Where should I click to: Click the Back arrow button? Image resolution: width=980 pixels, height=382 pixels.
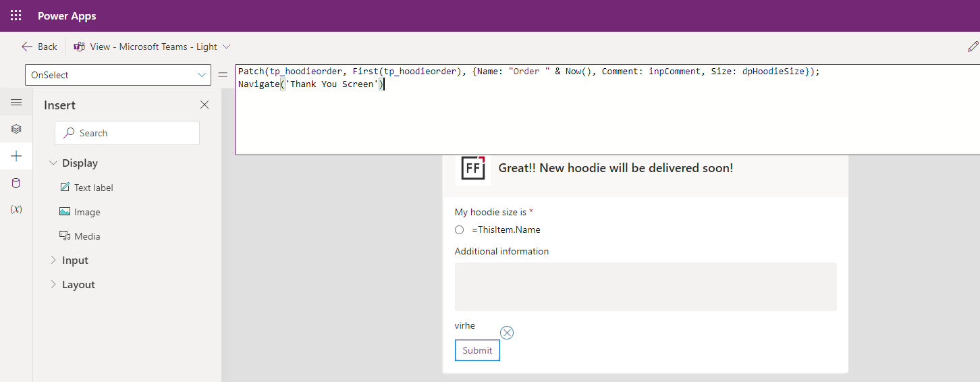[39, 47]
